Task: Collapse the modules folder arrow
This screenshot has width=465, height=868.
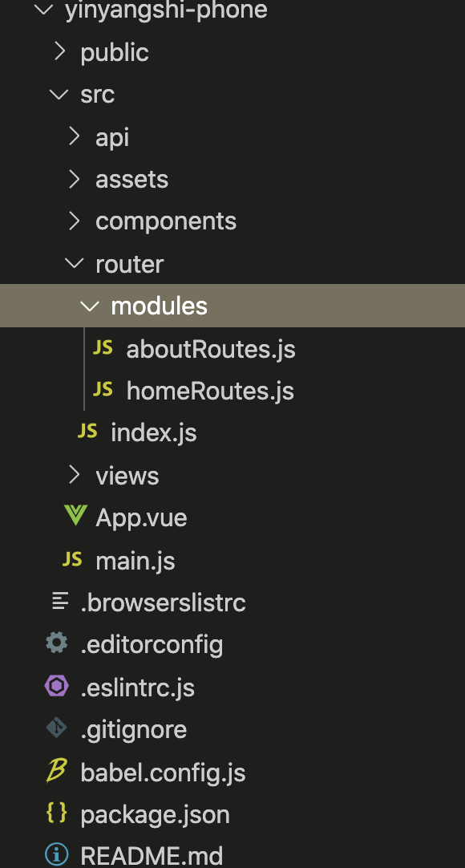Action: coord(90,306)
